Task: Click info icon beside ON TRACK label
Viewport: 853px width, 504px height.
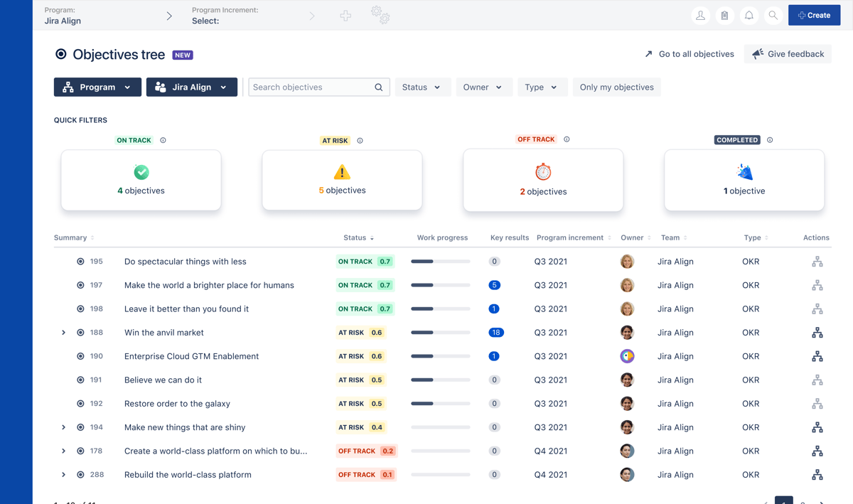Action: (163, 140)
